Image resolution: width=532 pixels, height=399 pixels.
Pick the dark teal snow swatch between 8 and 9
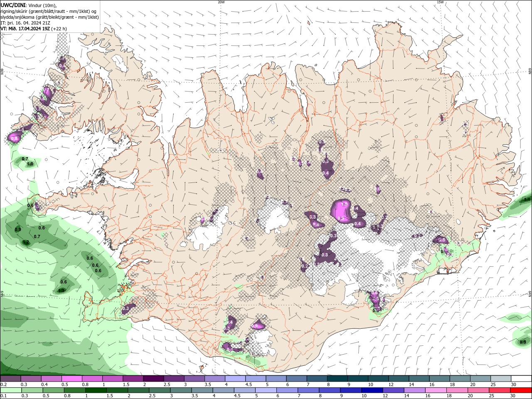coord(337,379)
